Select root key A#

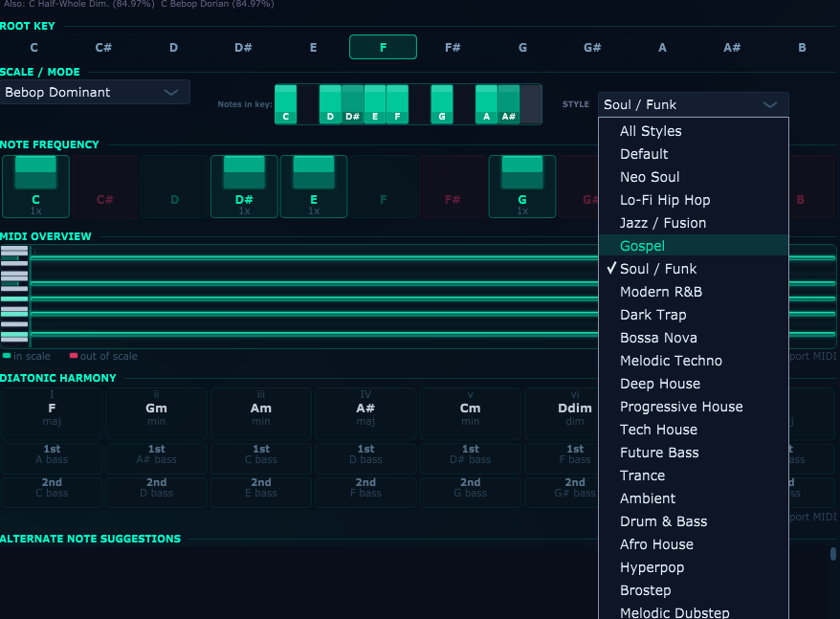click(731, 46)
